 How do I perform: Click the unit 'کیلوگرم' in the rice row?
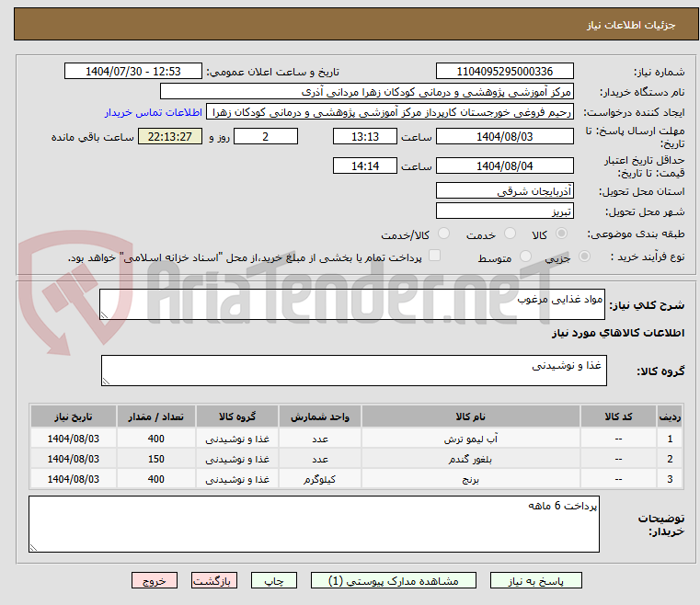[319, 479]
